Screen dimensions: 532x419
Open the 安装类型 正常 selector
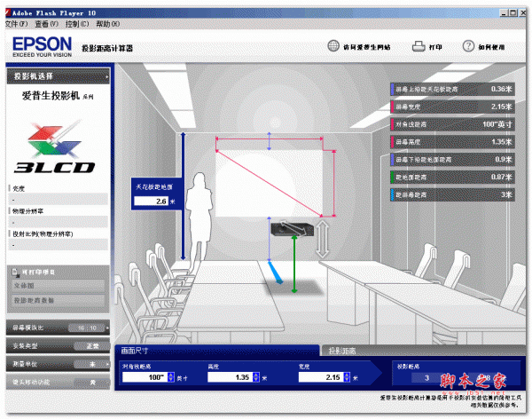coord(58,345)
